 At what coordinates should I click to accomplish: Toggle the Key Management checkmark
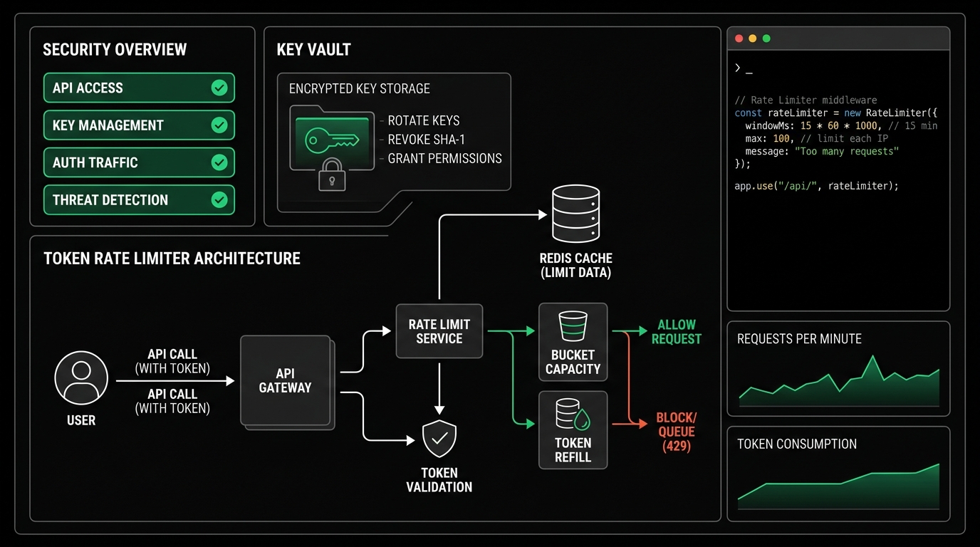(x=219, y=125)
